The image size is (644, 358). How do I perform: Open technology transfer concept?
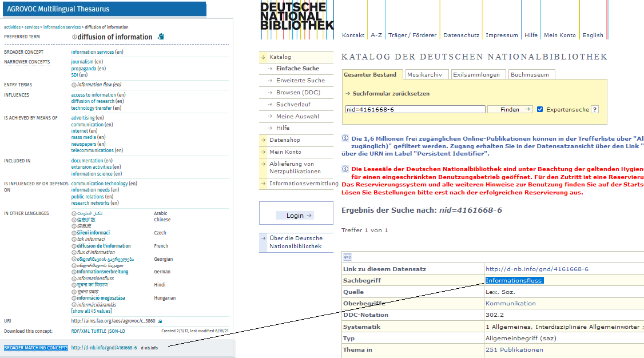[91, 108]
